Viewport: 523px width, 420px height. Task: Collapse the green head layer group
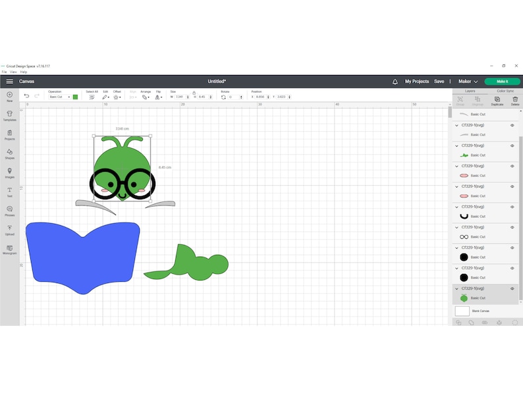click(x=456, y=288)
